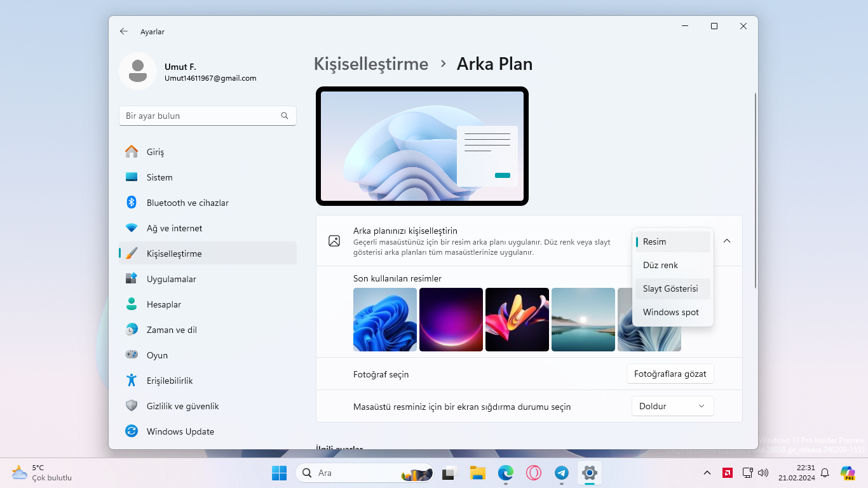
Task: Click the Umut F. account name
Action: pyautogui.click(x=180, y=67)
